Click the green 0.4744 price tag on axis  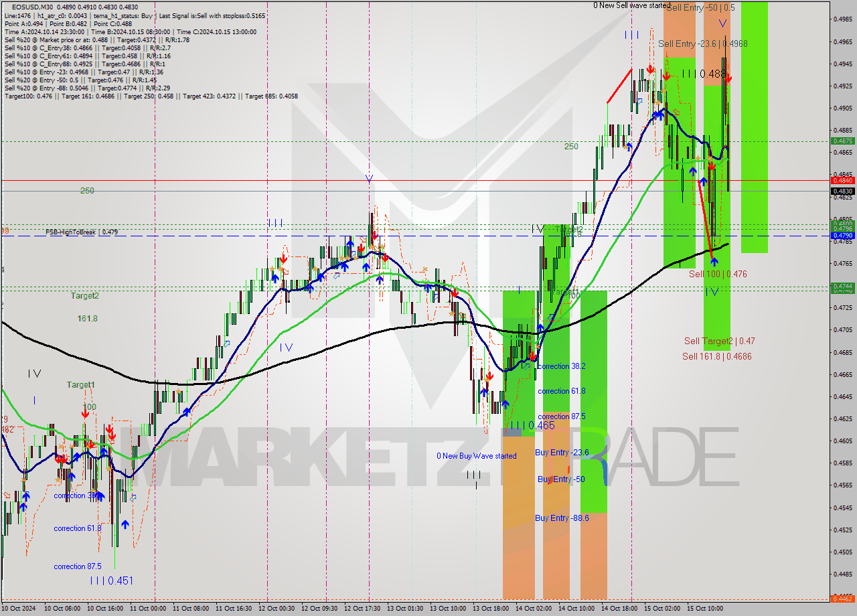(842, 287)
